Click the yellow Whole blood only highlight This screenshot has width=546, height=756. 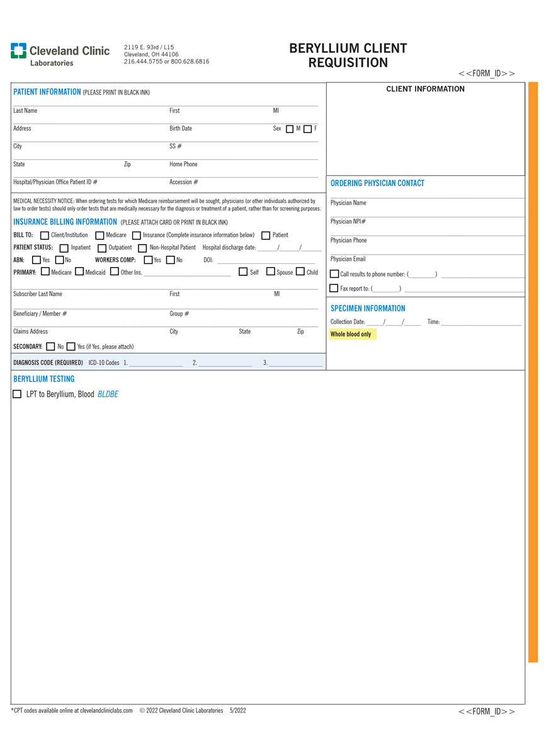pyautogui.click(x=351, y=335)
